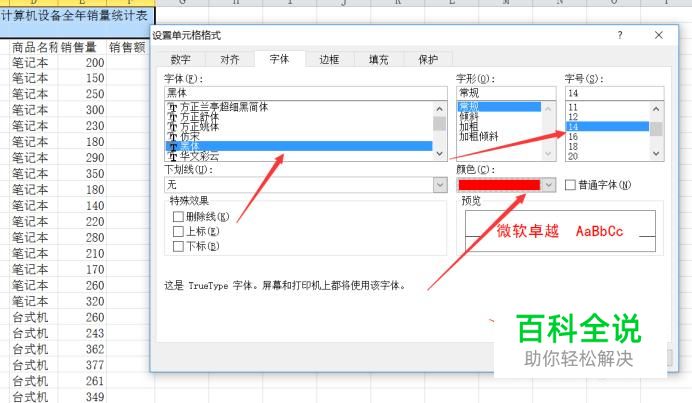The height and width of the screenshot is (403, 692).
Task: Click the 台式机 cell beside value 261
Action: (34, 381)
